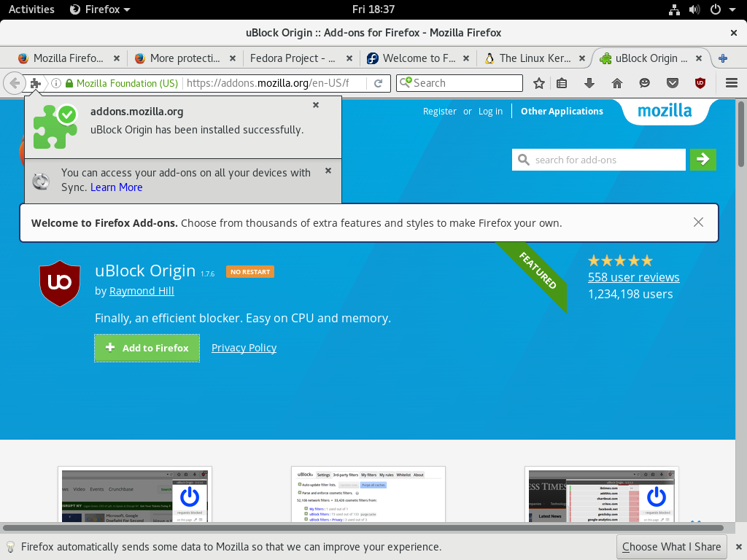747x560 pixels.
Task: Reload the current page
Action: (379, 83)
